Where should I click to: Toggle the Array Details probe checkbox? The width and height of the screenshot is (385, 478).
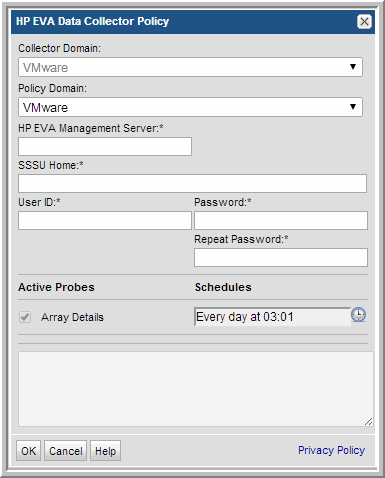click(x=25, y=317)
